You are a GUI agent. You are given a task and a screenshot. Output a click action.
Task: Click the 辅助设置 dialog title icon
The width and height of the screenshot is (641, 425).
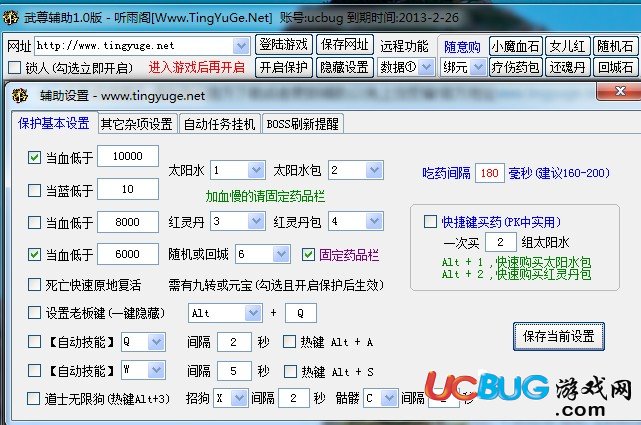click(19, 96)
